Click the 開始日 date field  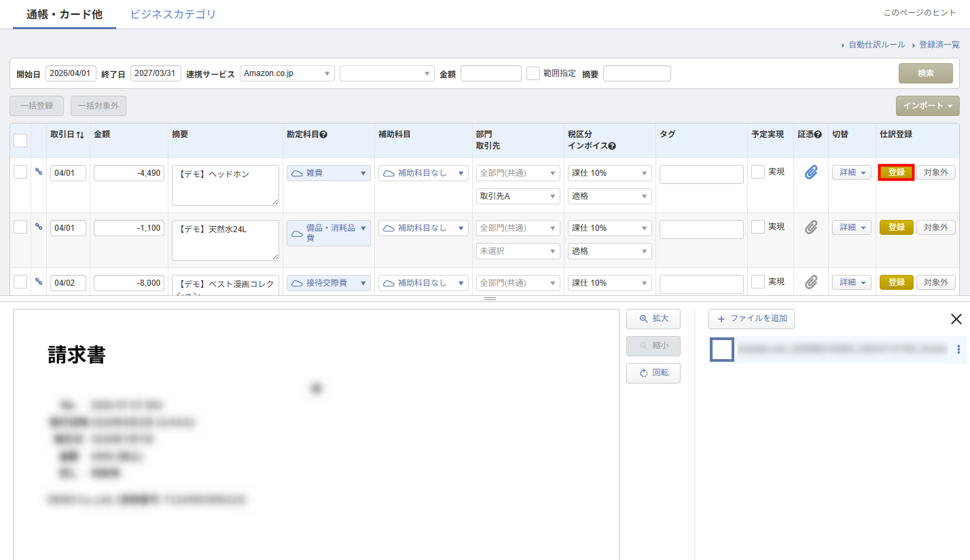click(71, 73)
